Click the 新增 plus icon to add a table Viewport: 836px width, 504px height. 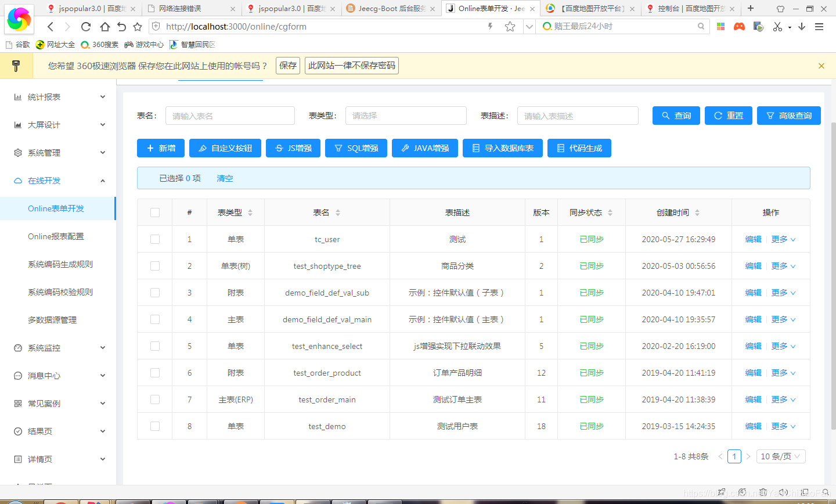point(150,148)
